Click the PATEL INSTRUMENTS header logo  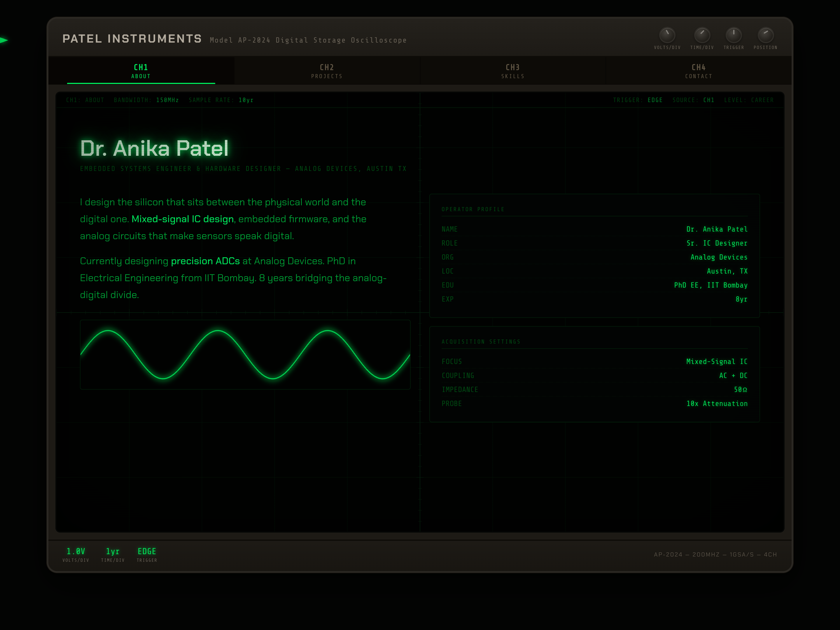pyautogui.click(x=132, y=39)
